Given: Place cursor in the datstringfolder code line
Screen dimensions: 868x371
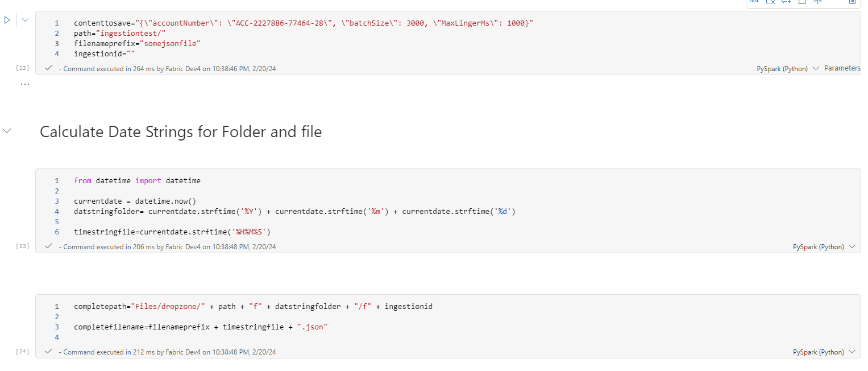Looking at the screenshot, I should pyautogui.click(x=294, y=212).
